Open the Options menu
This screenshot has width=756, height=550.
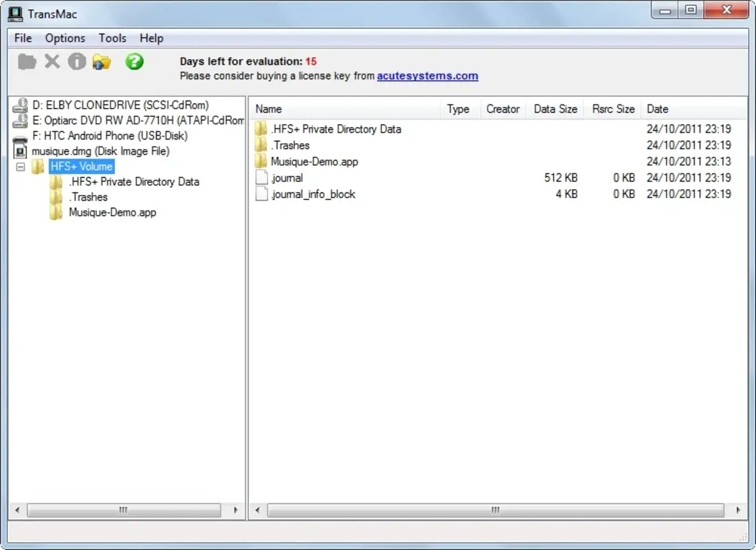tap(65, 38)
